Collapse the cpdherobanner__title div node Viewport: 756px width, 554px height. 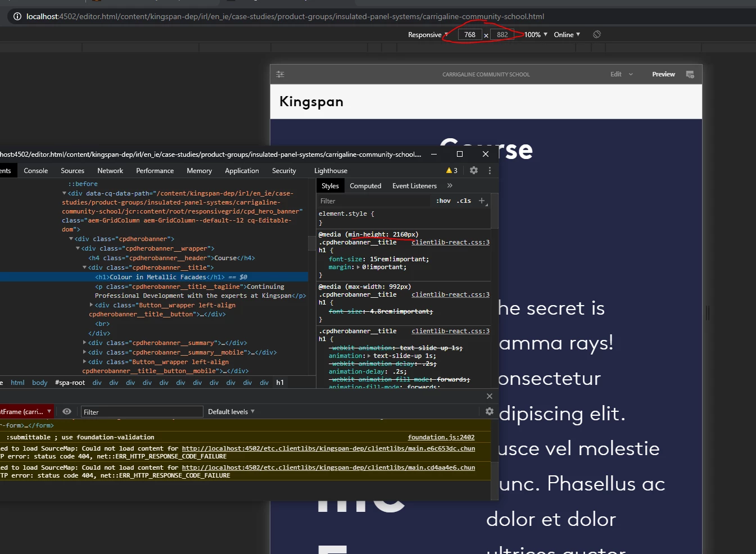coord(85,267)
